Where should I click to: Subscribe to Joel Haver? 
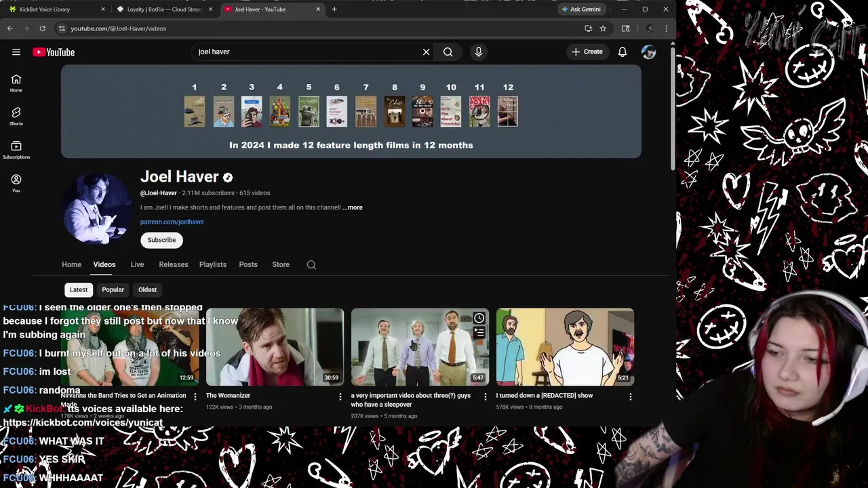click(161, 240)
